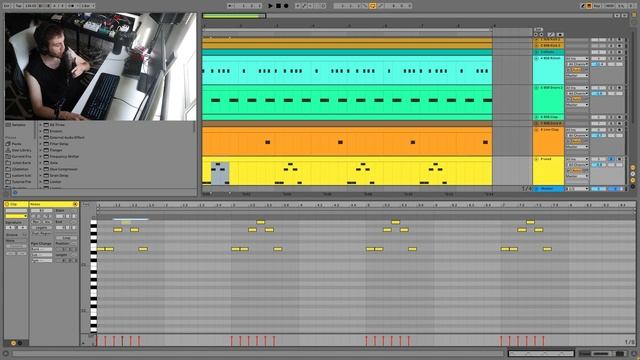Select the grey highlighted region in the yellow clip
The width and height of the screenshot is (640, 360).
(x=220, y=173)
